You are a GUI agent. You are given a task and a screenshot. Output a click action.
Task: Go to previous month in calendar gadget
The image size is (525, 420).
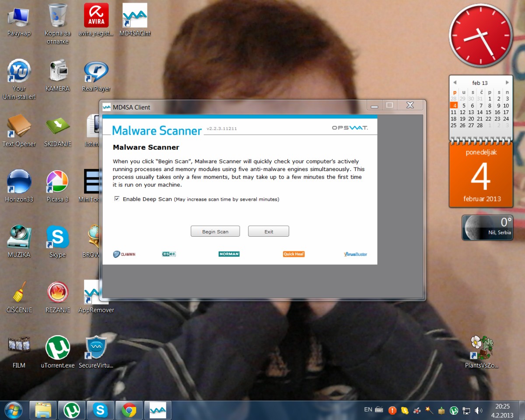coord(455,82)
